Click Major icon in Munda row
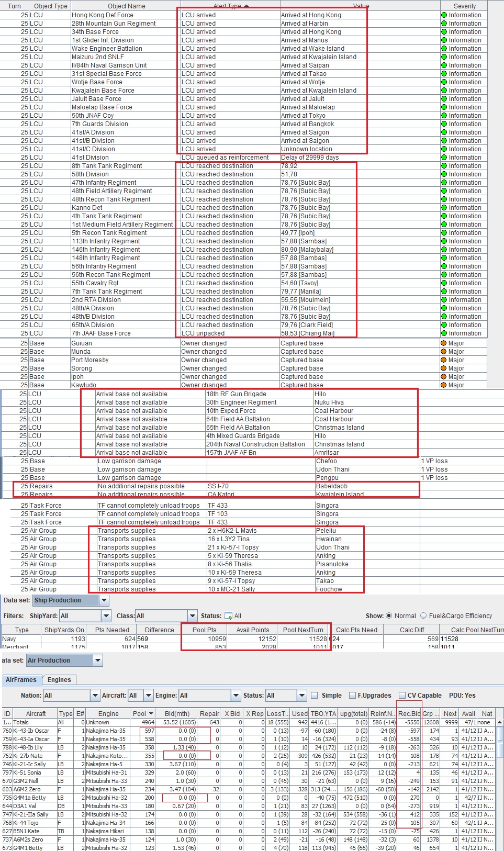Viewport: 504px width, 851px height. (x=444, y=352)
